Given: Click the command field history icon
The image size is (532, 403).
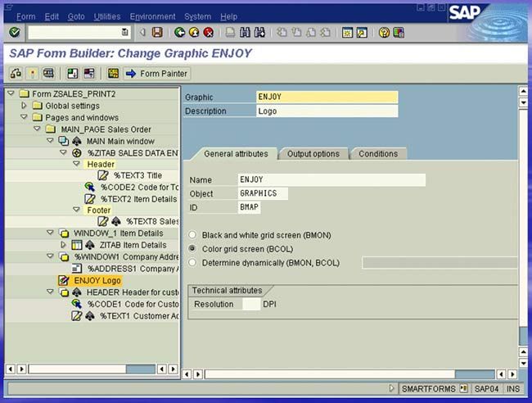Looking at the screenshot, I should click(125, 32).
